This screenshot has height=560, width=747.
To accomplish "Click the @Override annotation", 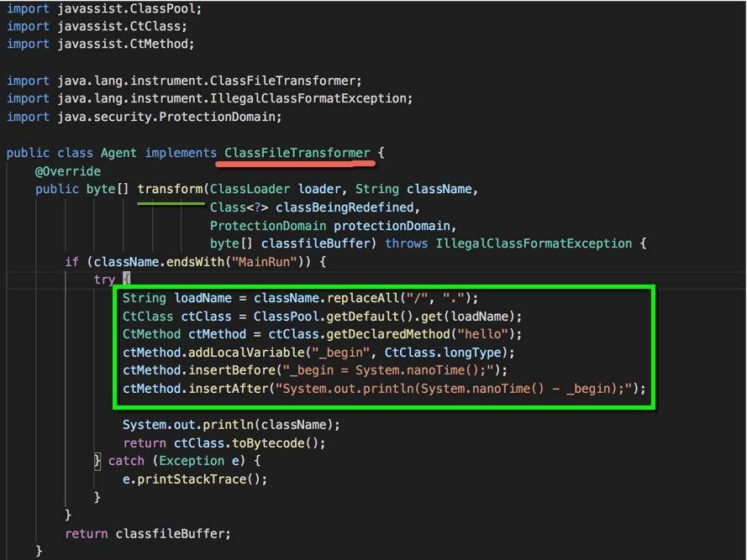I will point(68,171).
